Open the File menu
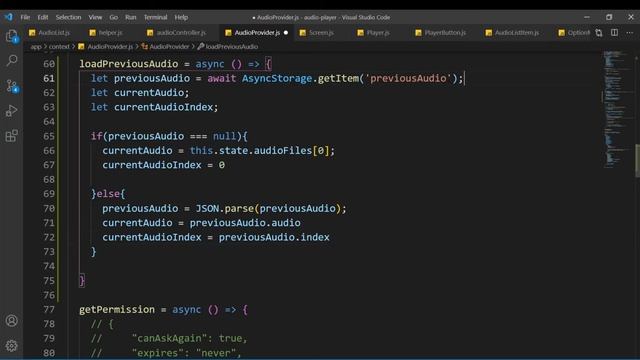This screenshot has height=360, width=640. click(25, 17)
